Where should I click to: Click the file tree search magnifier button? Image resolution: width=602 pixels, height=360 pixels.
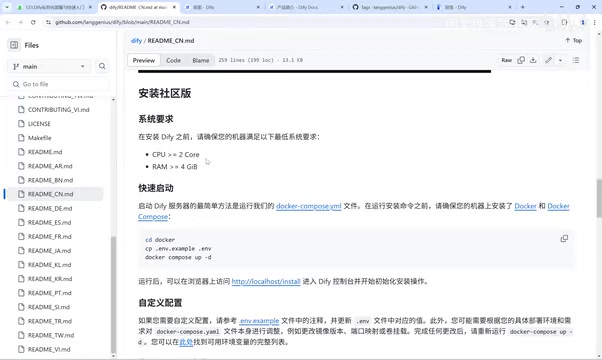102,66
